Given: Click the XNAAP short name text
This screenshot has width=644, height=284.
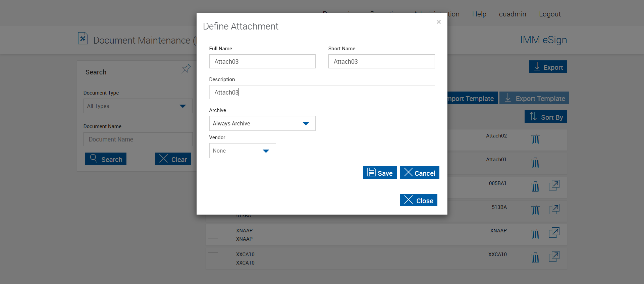Looking at the screenshot, I should 498,231.
